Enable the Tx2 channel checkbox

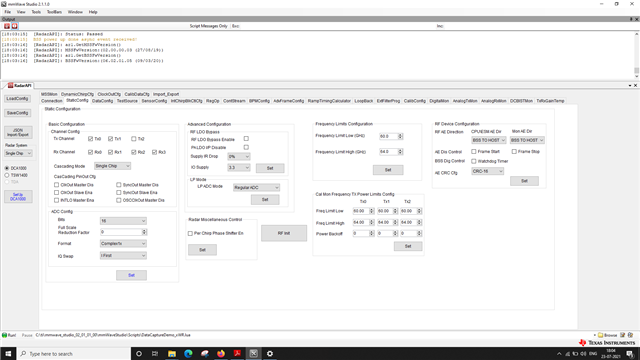(x=133, y=139)
